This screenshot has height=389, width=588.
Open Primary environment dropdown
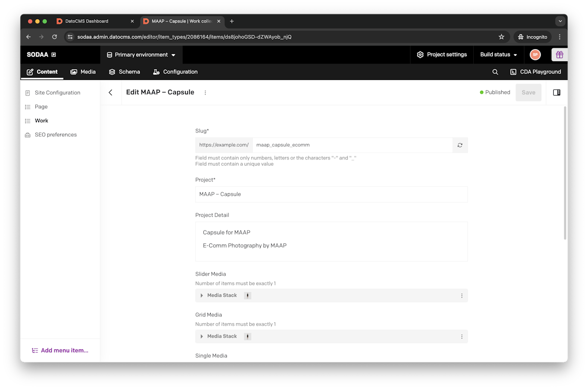click(x=141, y=54)
